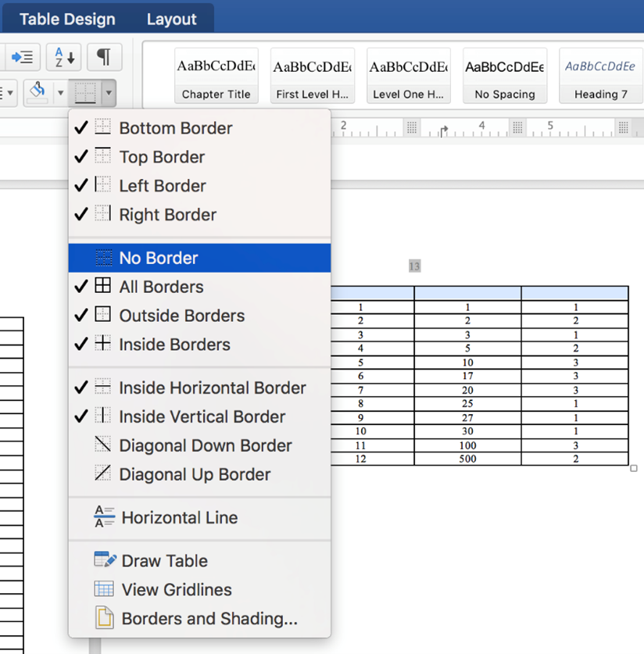Click the highlighted page number 13
The image size is (644, 654).
point(414,266)
